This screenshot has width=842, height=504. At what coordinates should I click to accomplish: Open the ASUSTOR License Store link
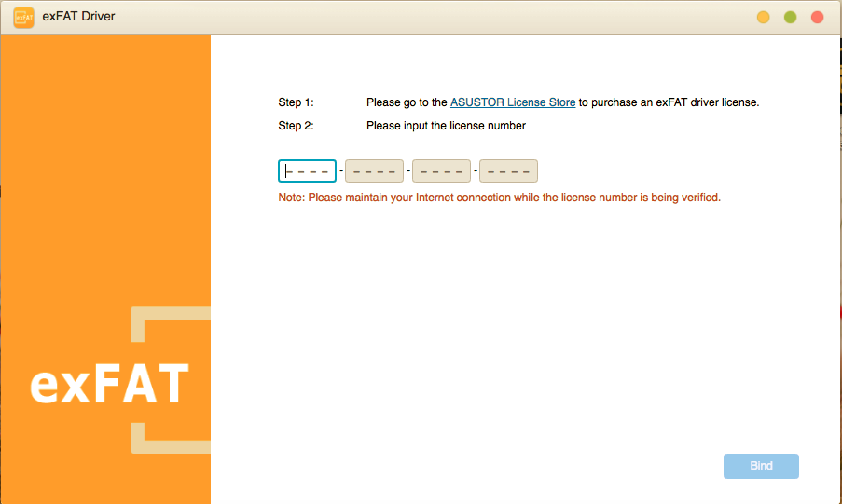click(512, 102)
